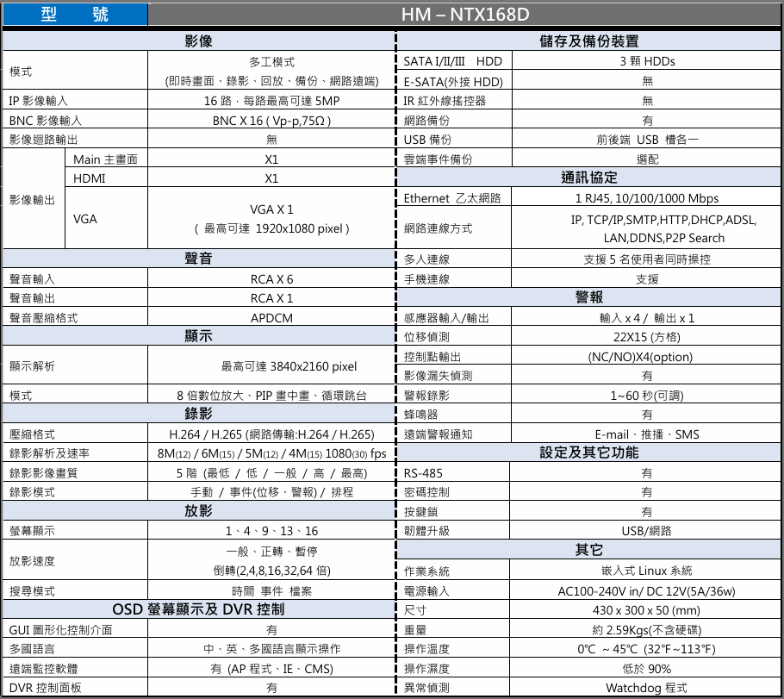Image resolution: width=784 pixels, height=699 pixels.
Task: Select OSD 螢幕顯示及 DVR 控制 heading
Action: coord(198,609)
